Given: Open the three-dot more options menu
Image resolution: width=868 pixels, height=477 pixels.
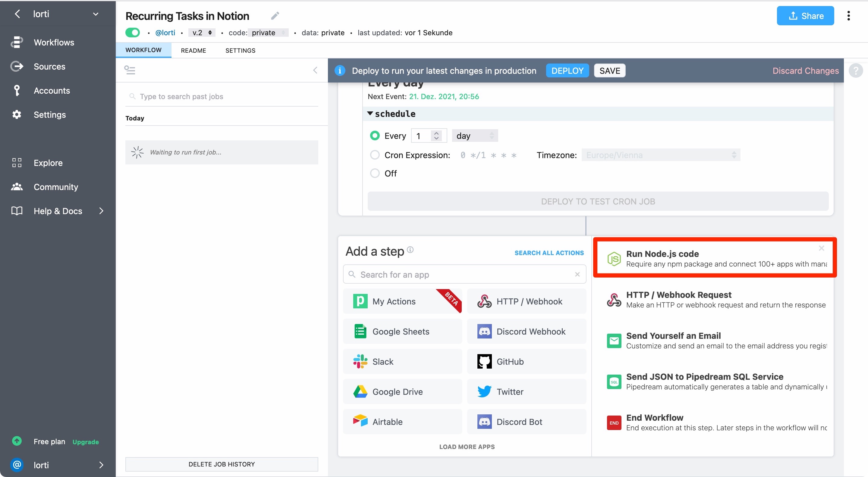Looking at the screenshot, I should [x=848, y=15].
